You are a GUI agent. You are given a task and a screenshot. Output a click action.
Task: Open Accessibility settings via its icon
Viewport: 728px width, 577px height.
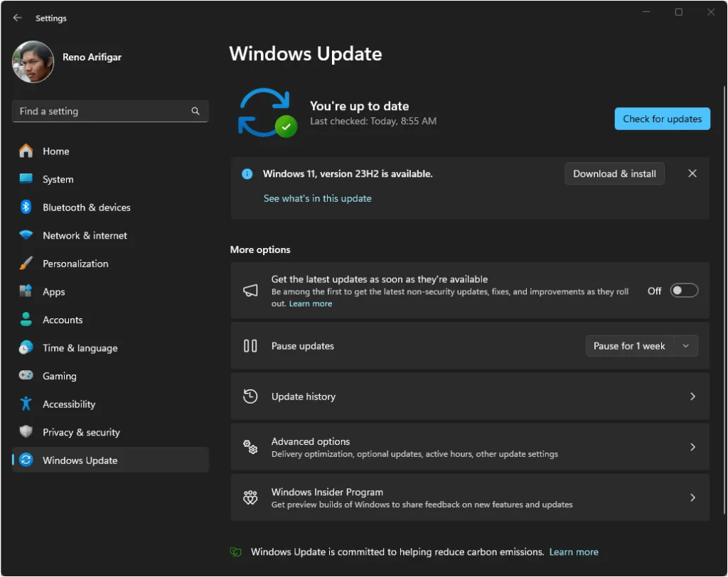27,404
